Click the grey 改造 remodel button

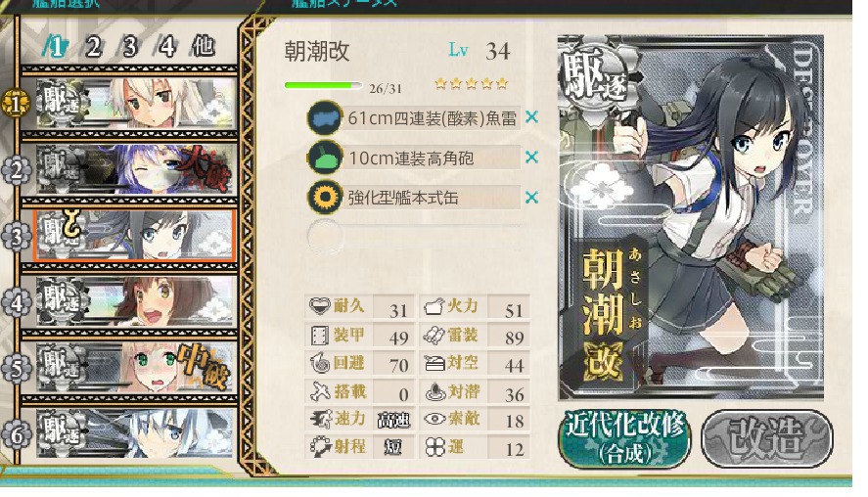pyautogui.click(x=767, y=437)
